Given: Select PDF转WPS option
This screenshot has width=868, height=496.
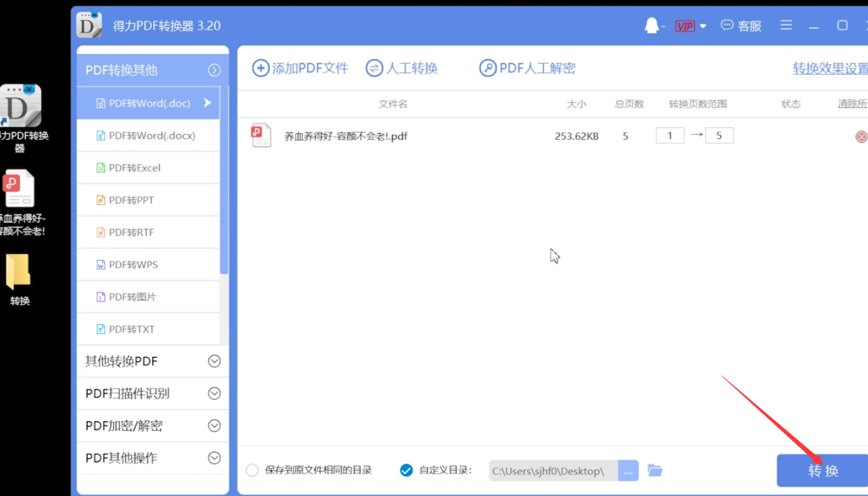Looking at the screenshot, I should pyautogui.click(x=148, y=265).
